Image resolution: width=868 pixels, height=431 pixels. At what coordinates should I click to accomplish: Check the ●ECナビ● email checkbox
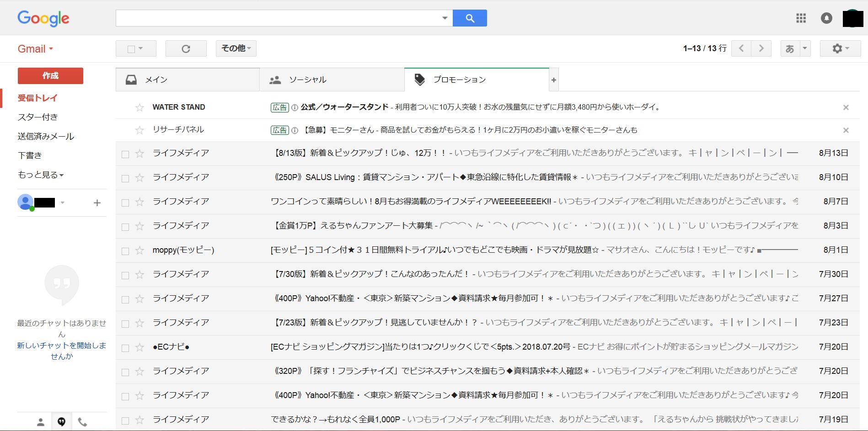pyautogui.click(x=125, y=348)
